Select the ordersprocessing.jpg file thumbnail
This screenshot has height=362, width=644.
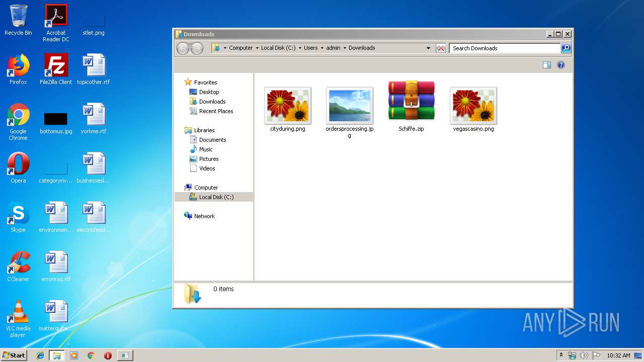pyautogui.click(x=350, y=113)
